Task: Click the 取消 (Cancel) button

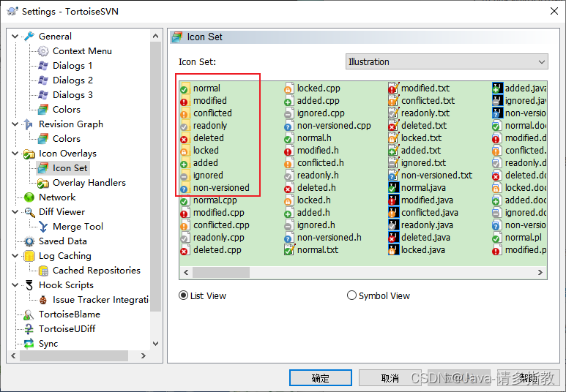Action: (x=390, y=378)
